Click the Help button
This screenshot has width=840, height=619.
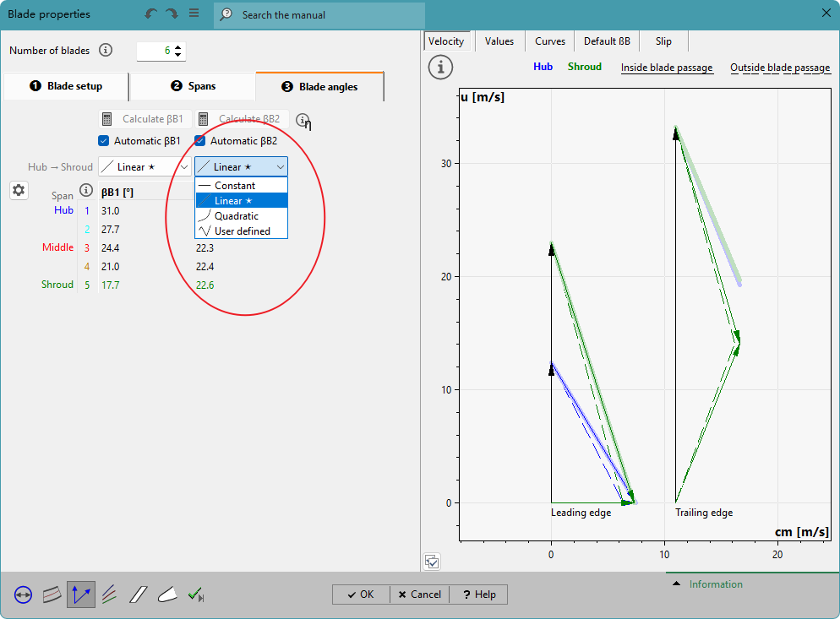point(478,595)
